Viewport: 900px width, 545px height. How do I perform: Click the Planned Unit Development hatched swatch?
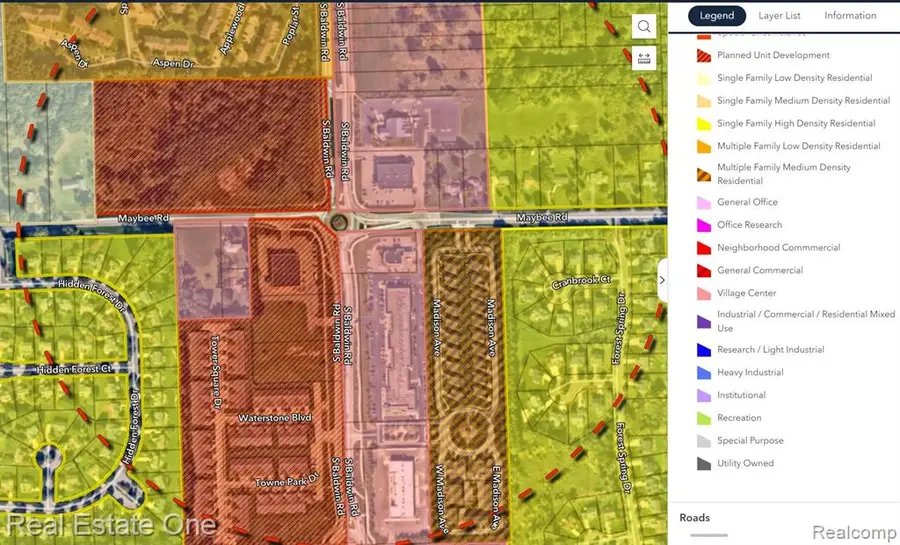point(703,56)
